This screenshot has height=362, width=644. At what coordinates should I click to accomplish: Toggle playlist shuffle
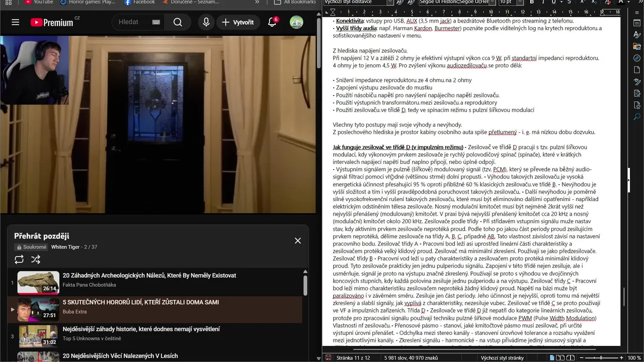36,259
